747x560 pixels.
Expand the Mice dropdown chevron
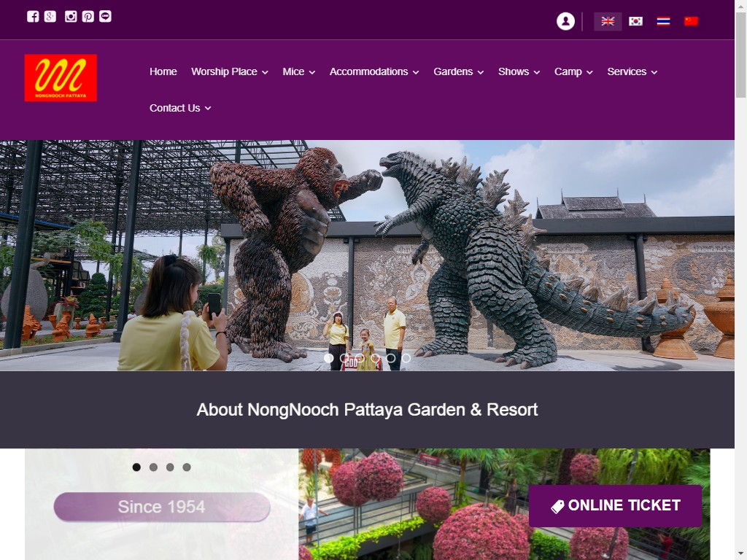click(311, 72)
